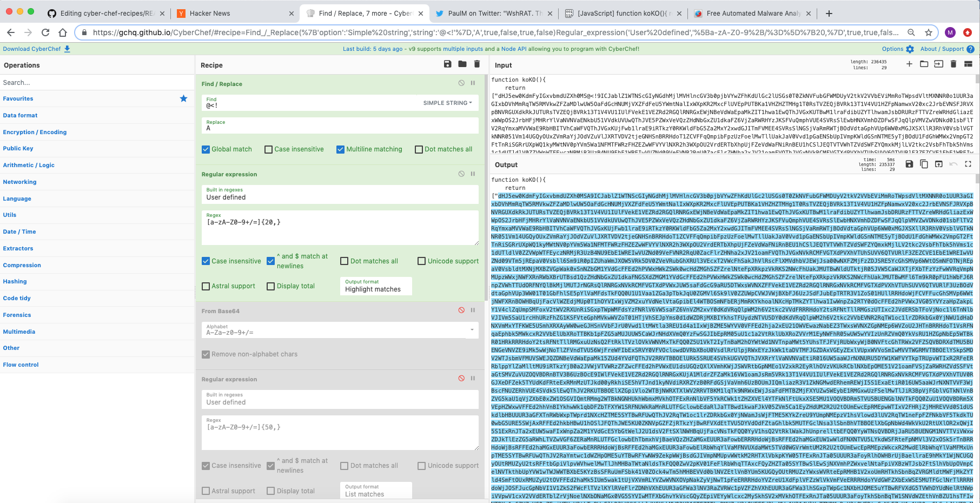The width and height of the screenshot is (980, 503).
Task: Reset pane layout icon in Input header
Action: pyautogui.click(x=968, y=64)
